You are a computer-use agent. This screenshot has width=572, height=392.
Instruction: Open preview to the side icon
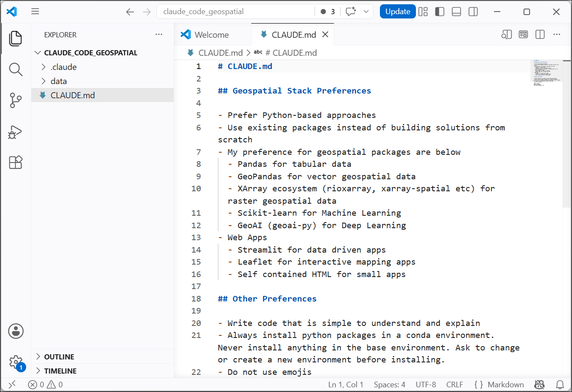pos(506,35)
